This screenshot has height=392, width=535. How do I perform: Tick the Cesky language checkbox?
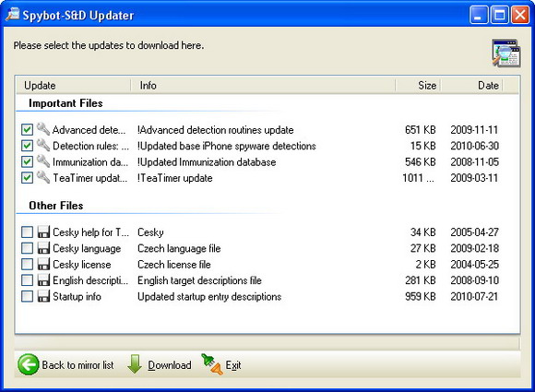point(27,248)
